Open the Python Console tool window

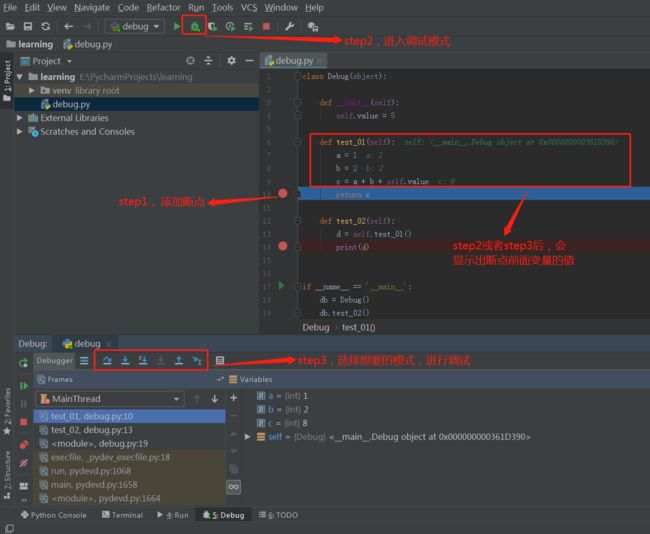click(54, 515)
